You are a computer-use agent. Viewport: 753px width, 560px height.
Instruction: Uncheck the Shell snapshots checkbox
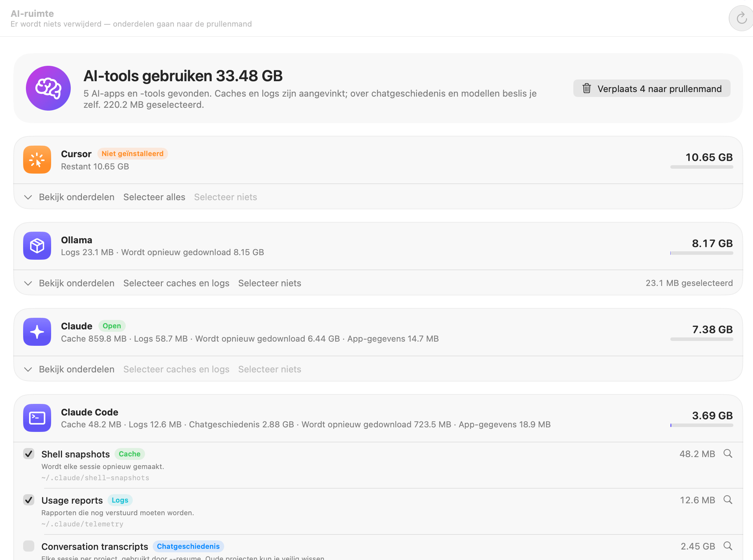tap(29, 454)
